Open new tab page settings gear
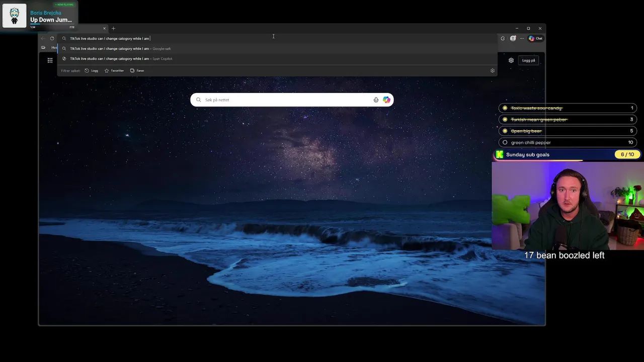 pyautogui.click(x=511, y=60)
